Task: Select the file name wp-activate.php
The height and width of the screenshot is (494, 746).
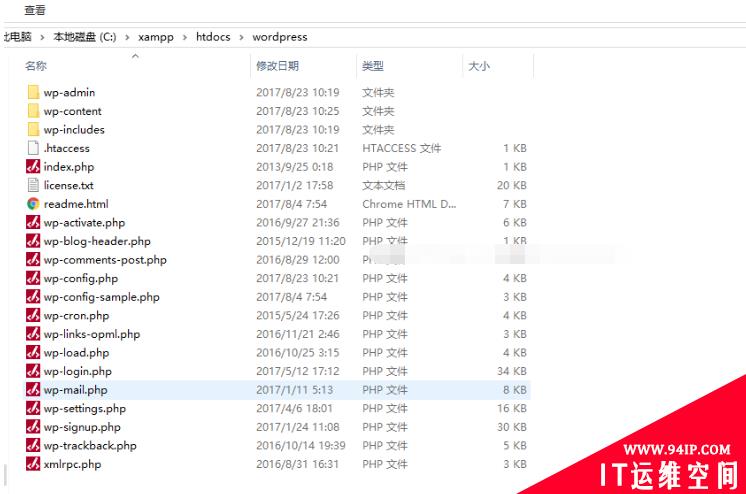Action: (x=84, y=222)
